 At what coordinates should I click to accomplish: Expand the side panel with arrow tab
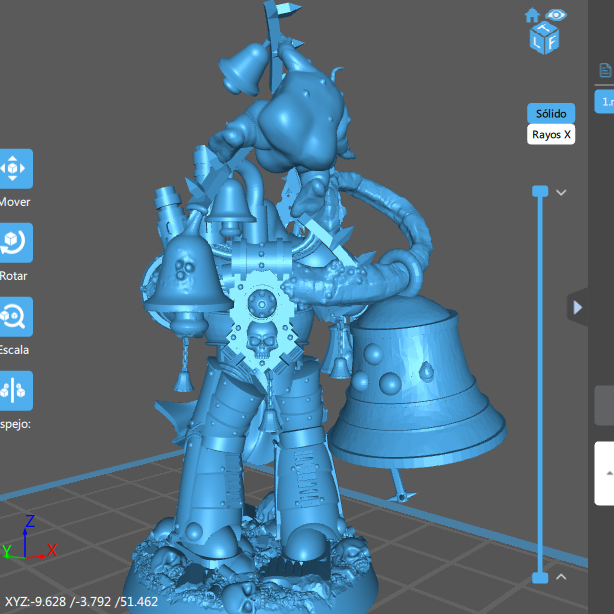(x=578, y=307)
